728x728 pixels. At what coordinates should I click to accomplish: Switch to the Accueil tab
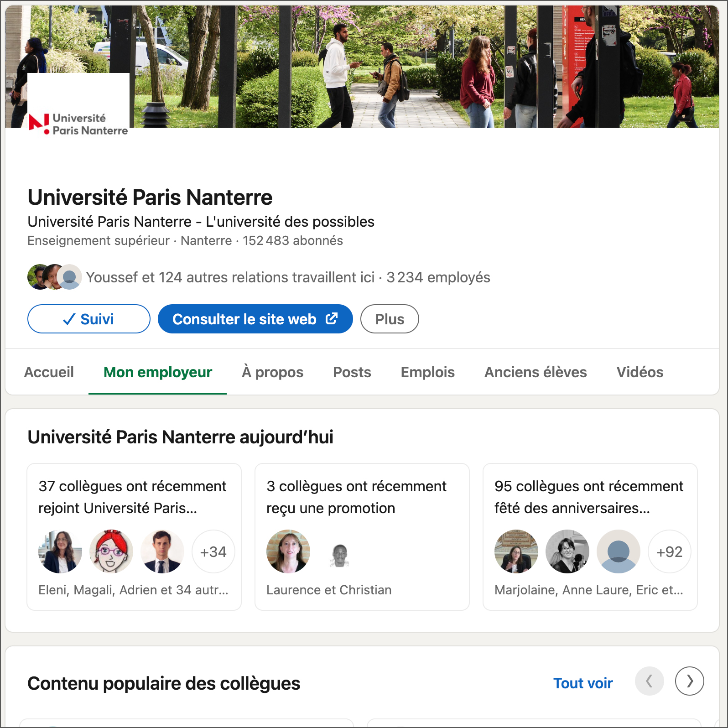(x=49, y=372)
